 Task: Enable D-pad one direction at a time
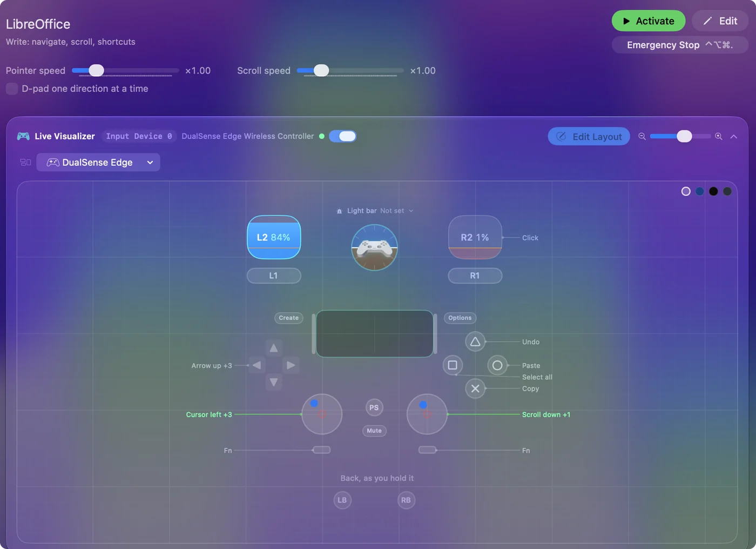coord(12,89)
